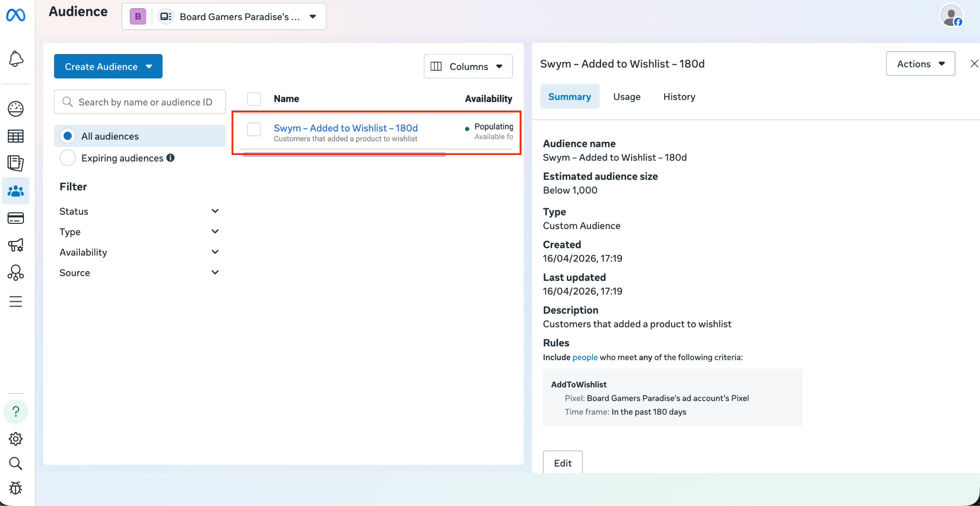
Task: Select Expiring audiences radio option
Action: tap(68, 158)
